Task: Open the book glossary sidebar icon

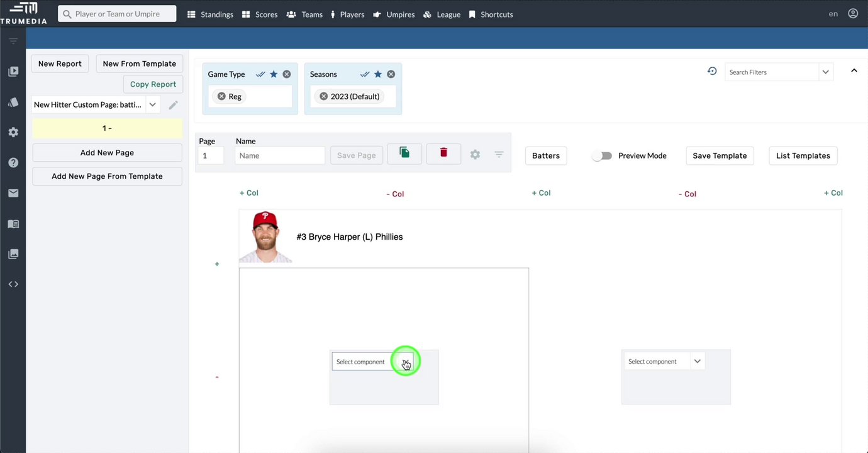Action: pyautogui.click(x=13, y=223)
